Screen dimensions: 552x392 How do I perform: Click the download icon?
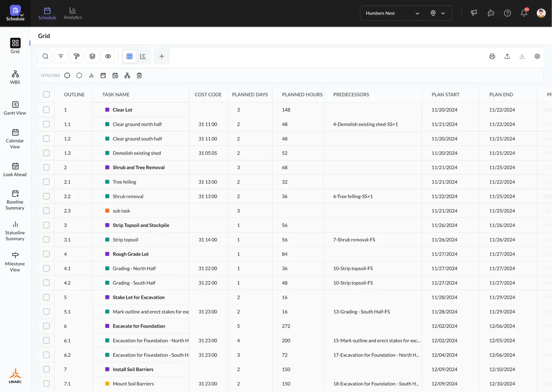click(x=522, y=56)
